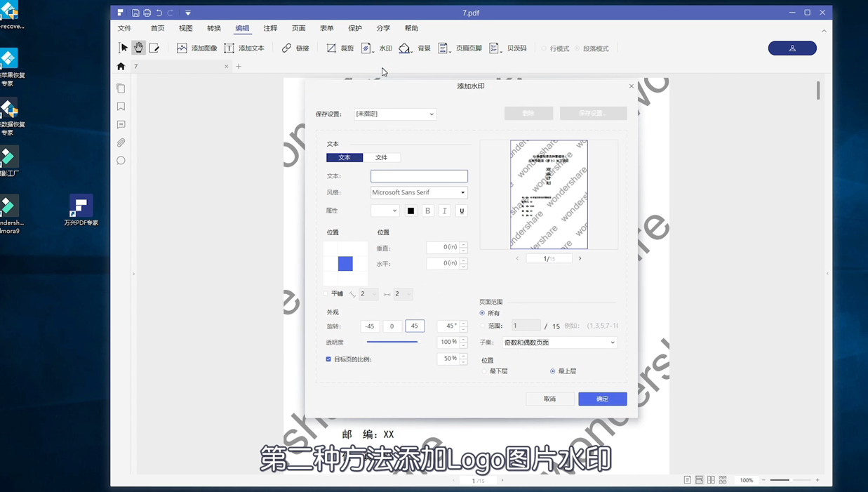Viewport: 868px width, 492px height.
Task: Click the user account button
Action: (x=792, y=48)
